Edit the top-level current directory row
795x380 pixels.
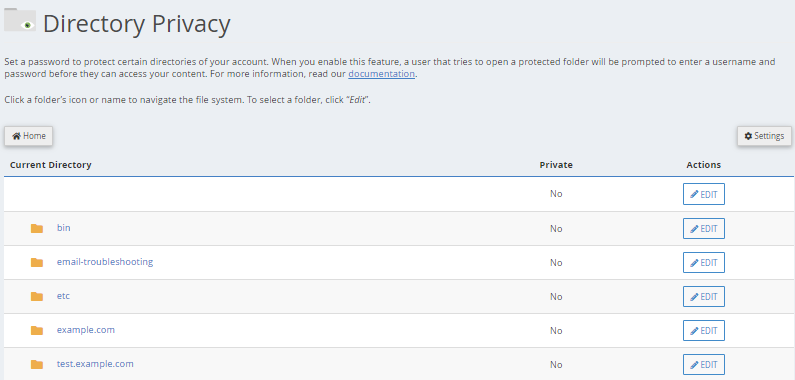click(x=704, y=194)
